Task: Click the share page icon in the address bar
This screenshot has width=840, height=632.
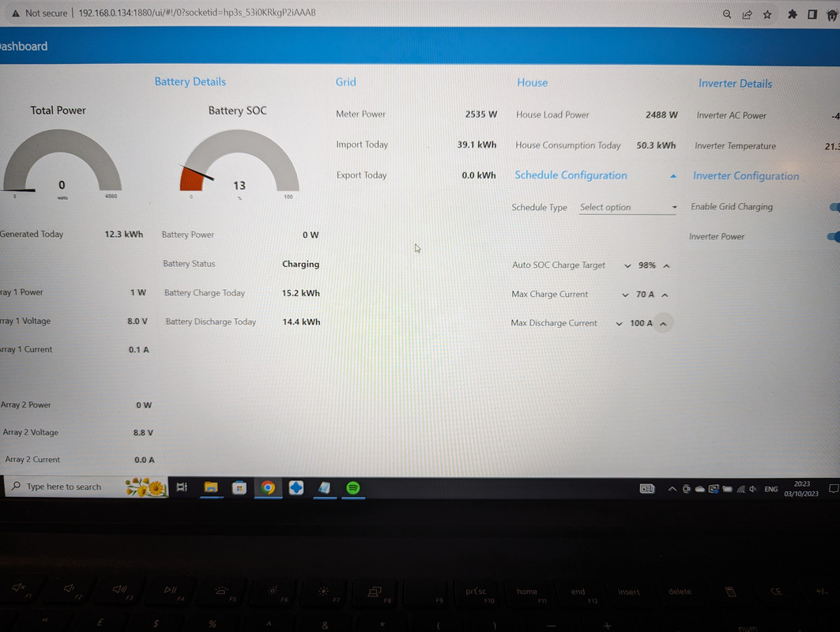Action: click(747, 14)
